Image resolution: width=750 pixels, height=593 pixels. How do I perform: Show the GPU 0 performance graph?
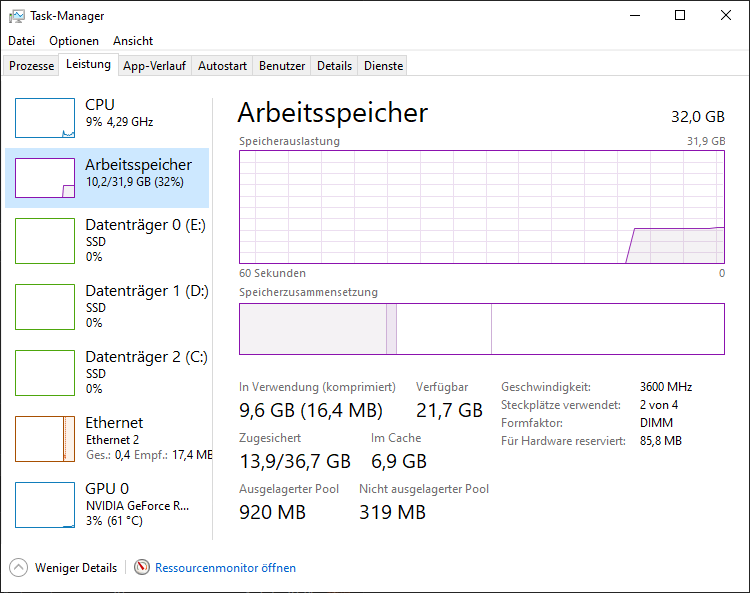click(x=45, y=505)
